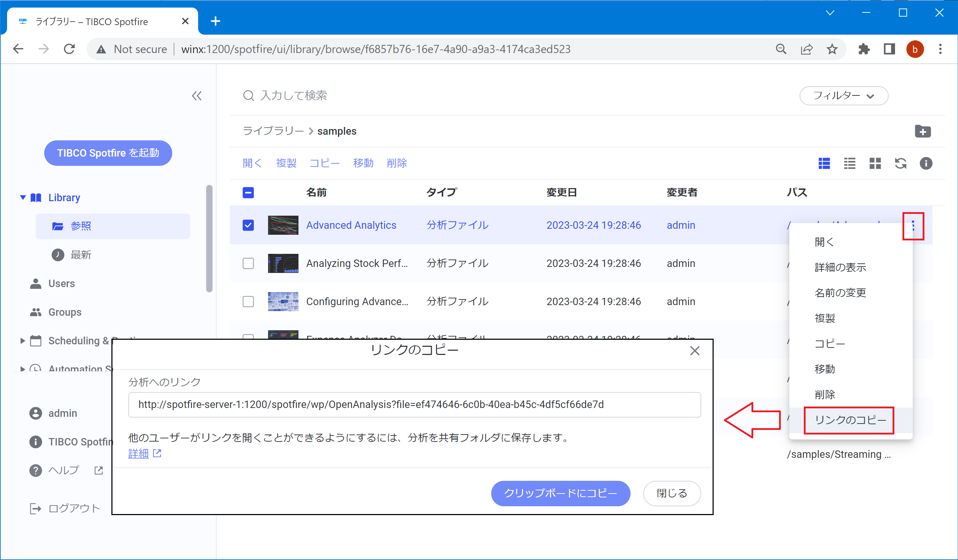
Task: Click コピー in the action toolbar
Action: click(324, 163)
